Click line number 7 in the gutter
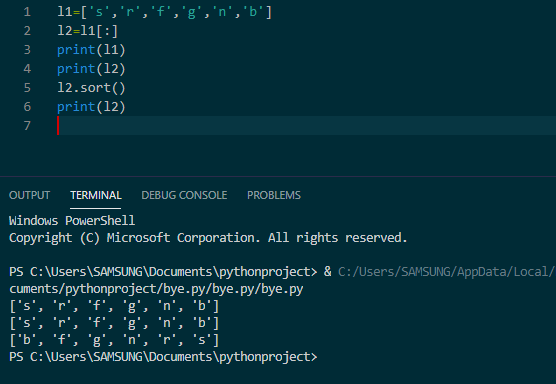This screenshot has width=556, height=384. pyautogui.click(x=27, y=126)
